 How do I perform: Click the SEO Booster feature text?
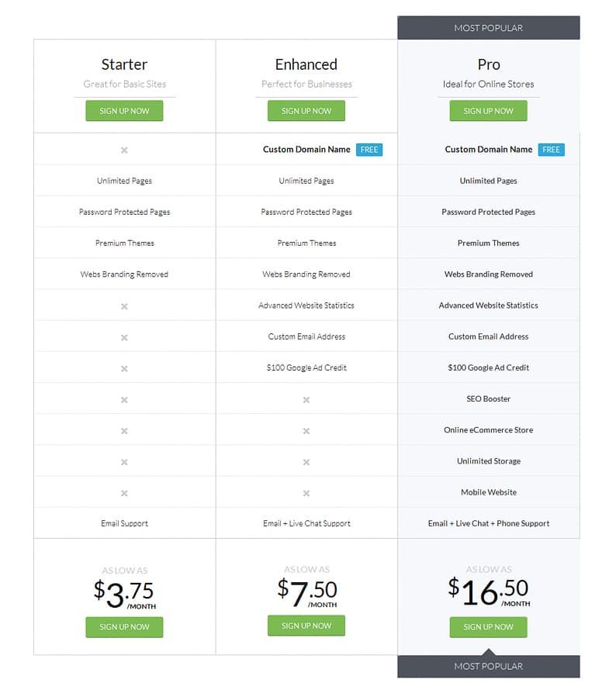pyautogui.click(x=488, y=398)
